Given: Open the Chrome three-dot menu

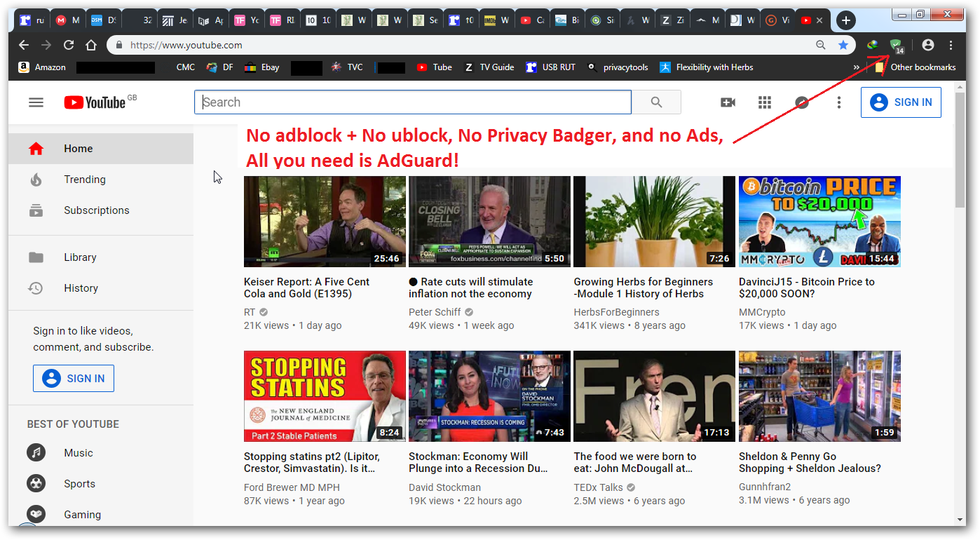Looking at the screenshot, I should pos(951,45).
